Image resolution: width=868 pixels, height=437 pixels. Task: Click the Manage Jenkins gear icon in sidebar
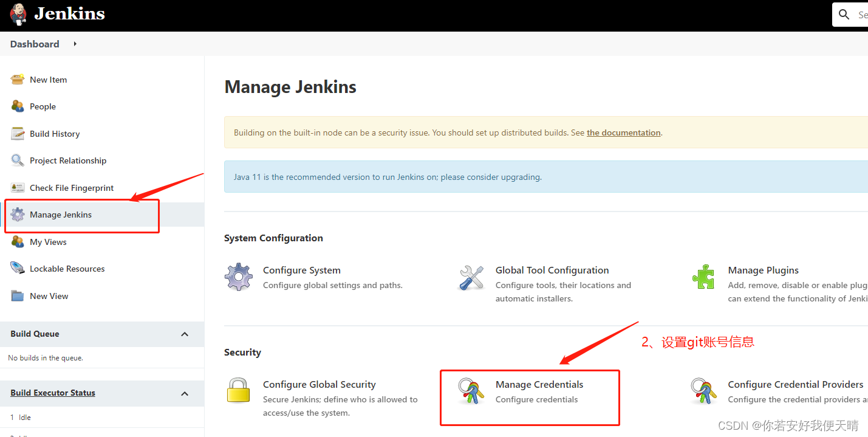coord(18,215)
